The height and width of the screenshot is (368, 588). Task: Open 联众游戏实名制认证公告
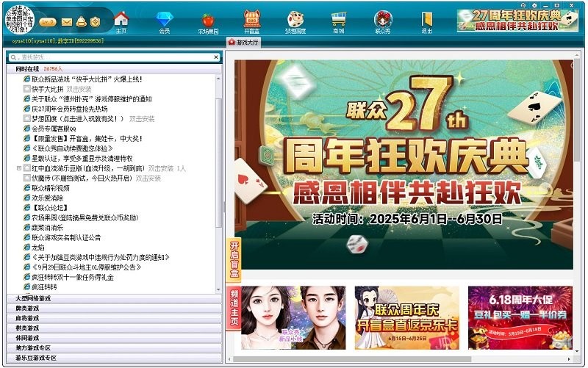(x=62, y=237)
